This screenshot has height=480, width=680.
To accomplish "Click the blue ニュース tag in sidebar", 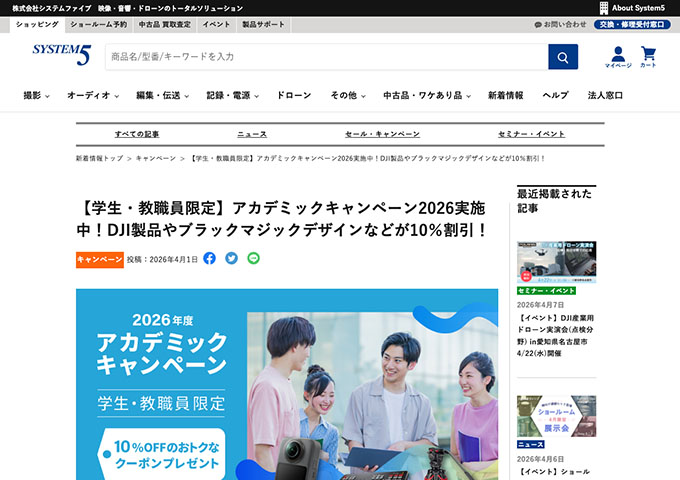I will pos(531,444).
